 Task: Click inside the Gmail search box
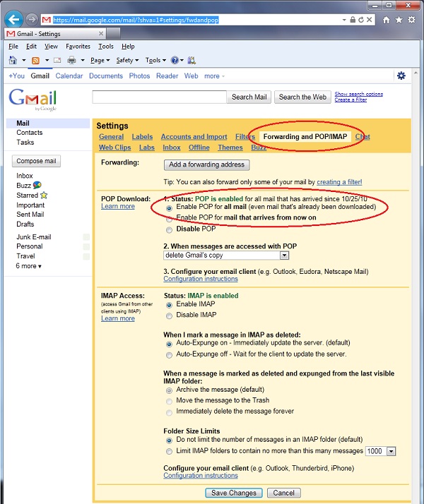pos(159,97)
